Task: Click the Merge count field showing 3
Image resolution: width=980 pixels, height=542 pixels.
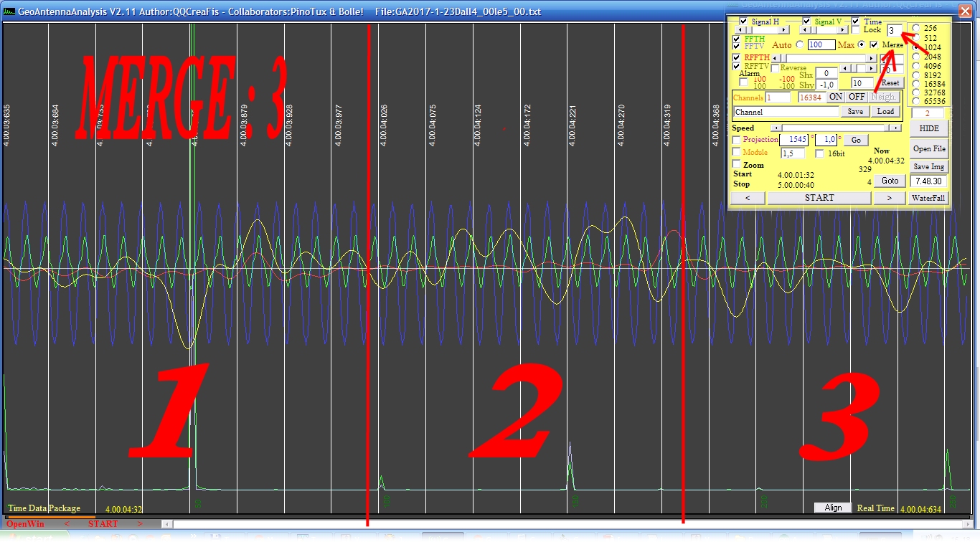Action: pyautogui.click(x=895, y=30)
